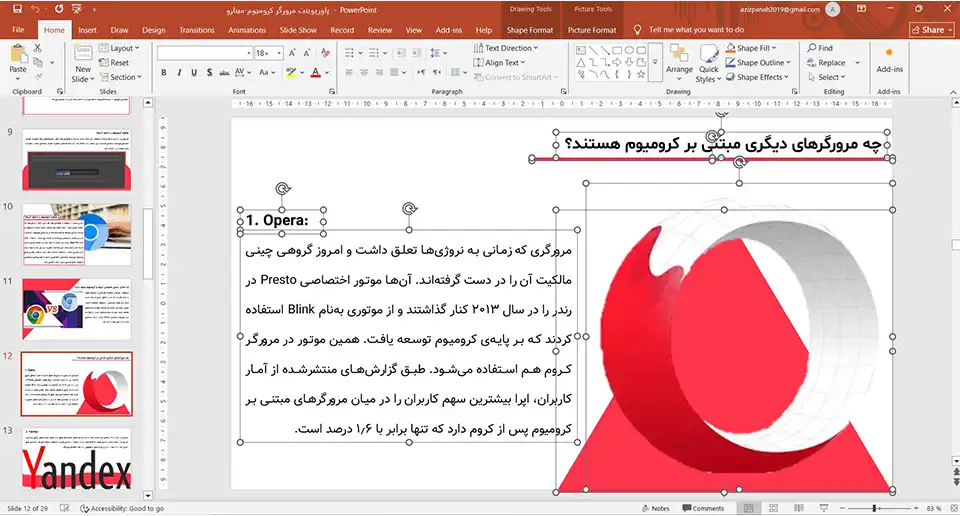Screen dimensions: 960x516
Task: Click the Paste clipboard icon
Action: 18,55
